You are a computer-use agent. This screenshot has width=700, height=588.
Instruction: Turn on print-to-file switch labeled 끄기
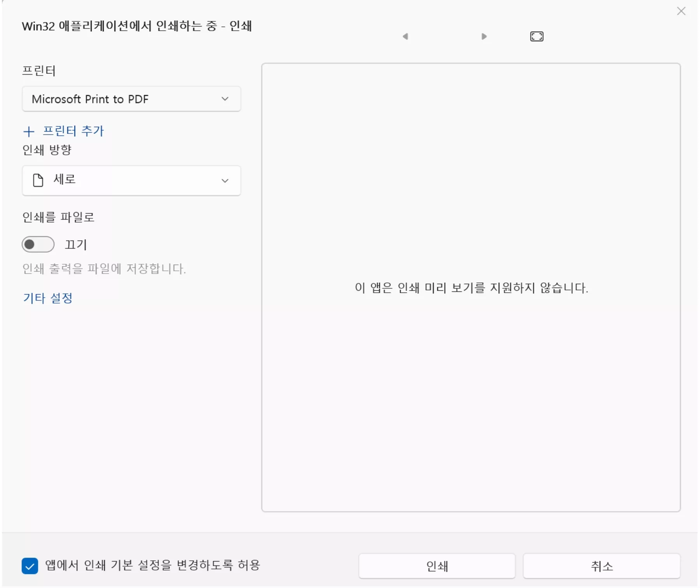[38, 244]
